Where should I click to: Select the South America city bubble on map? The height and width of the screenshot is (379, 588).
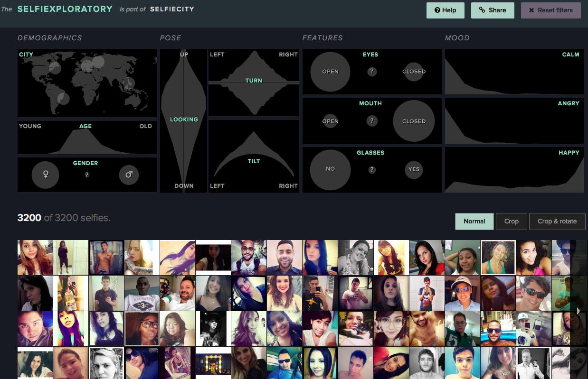[x=63, y=99]
